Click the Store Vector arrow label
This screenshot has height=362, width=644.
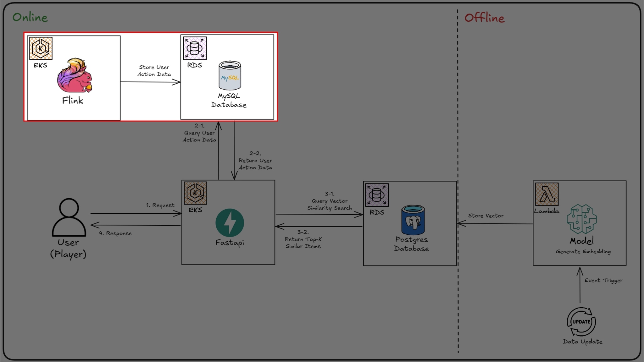tap(486, 216)
